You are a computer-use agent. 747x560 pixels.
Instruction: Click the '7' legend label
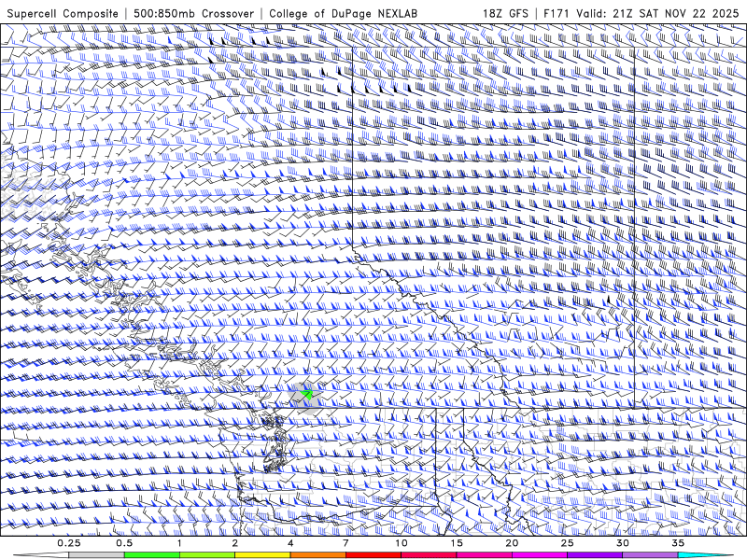tap(345, 543)
